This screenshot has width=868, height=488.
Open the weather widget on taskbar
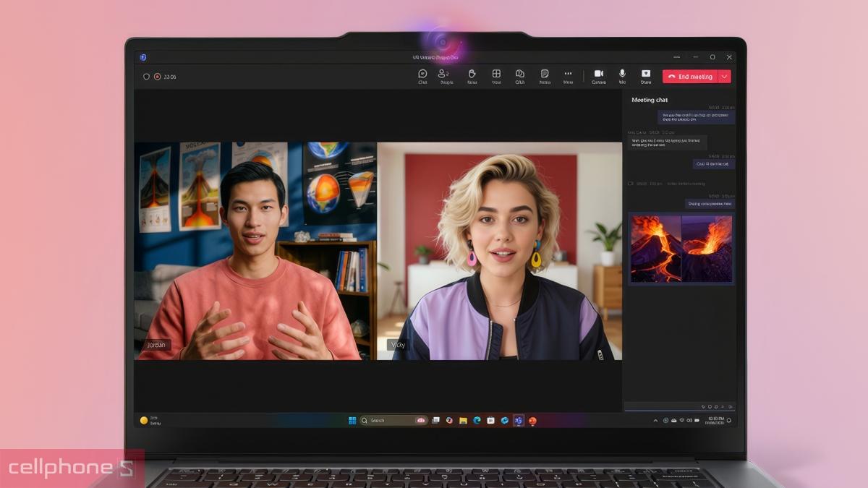point(150,420)
